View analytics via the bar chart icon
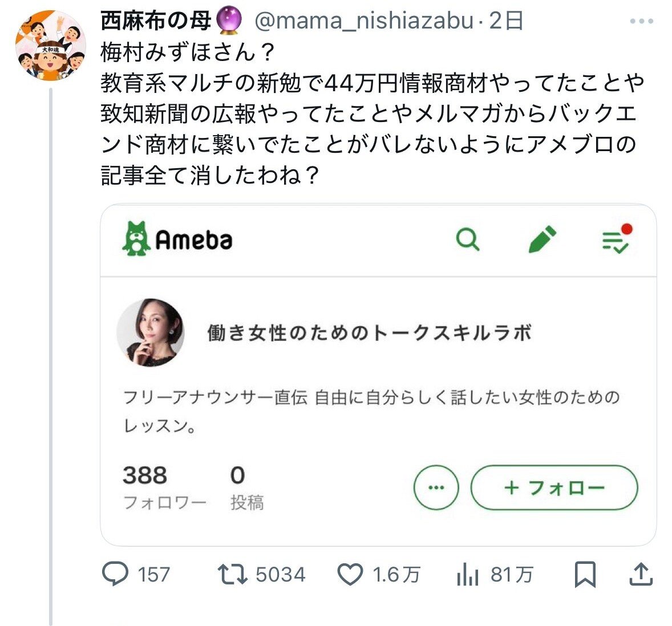The image size is (672, 626). point(468,574)
